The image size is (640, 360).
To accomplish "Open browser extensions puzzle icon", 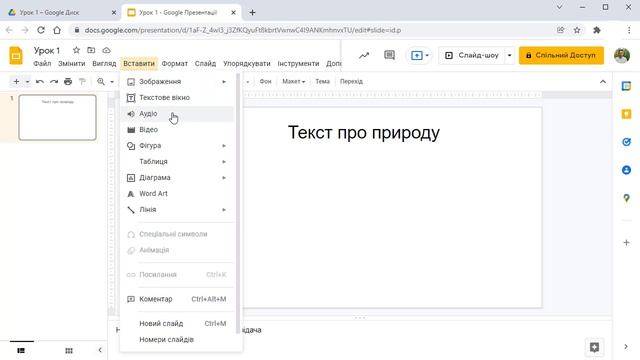I will point(597,30).
